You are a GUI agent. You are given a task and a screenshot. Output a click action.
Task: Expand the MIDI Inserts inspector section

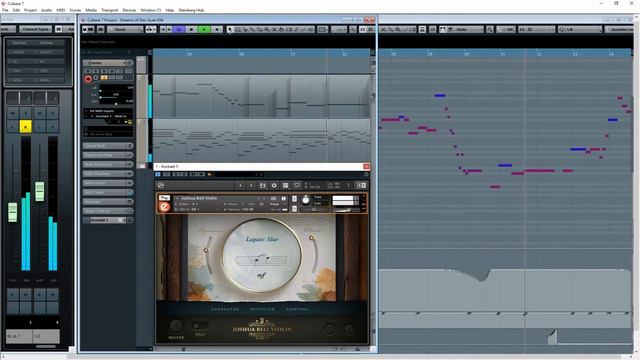[x=108, y=183]
